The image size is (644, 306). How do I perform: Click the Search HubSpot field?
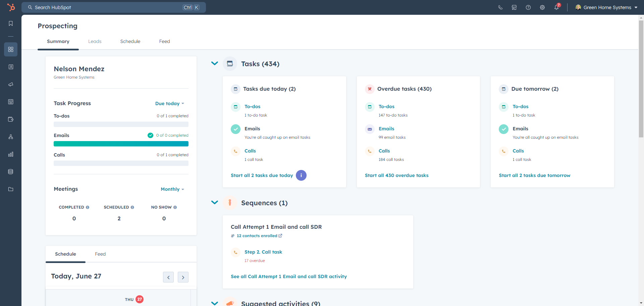click(114, 7)
